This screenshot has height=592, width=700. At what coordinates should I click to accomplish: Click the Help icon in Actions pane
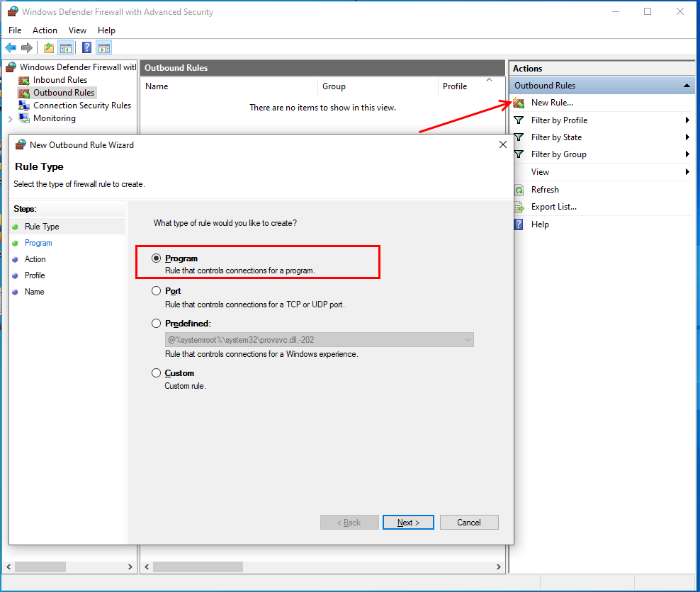519,224
